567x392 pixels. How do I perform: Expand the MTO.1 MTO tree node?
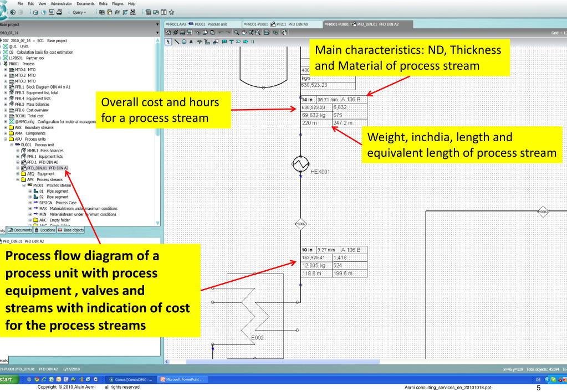(6, 70)
